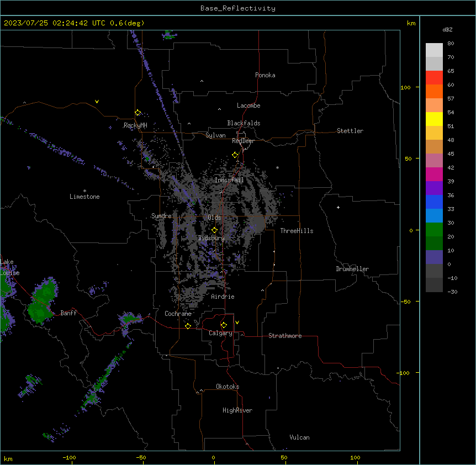
Task: Click the white caret marker west of Okotoks
Action: tap(201, 390)
